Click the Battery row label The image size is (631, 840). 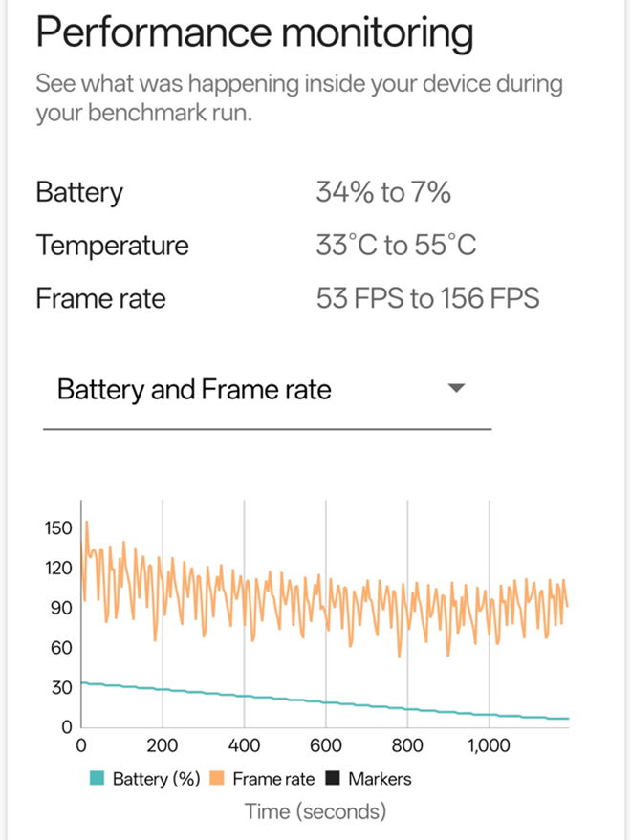(x=79, y=193)
